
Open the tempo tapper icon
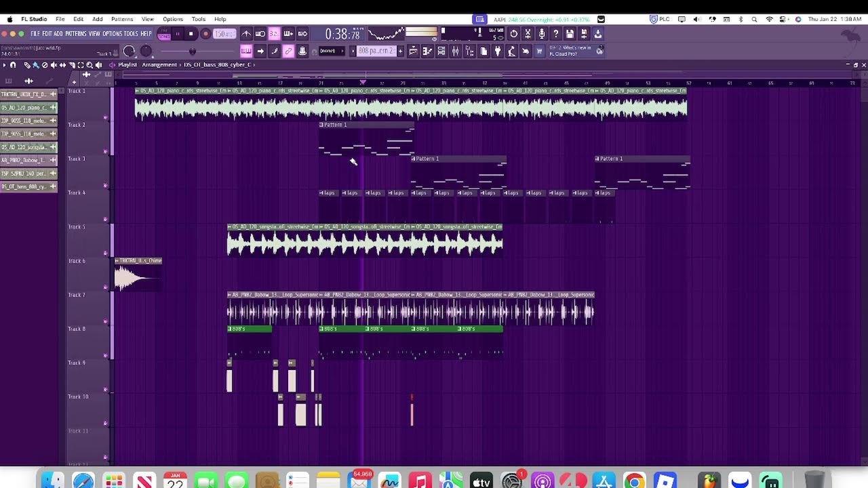[511, 51]
